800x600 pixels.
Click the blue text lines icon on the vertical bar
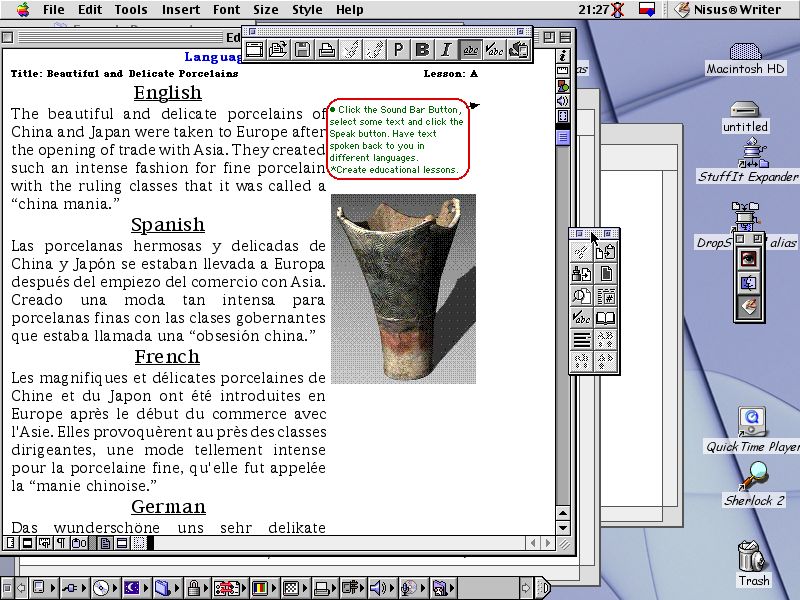click(x=563, y=137)
